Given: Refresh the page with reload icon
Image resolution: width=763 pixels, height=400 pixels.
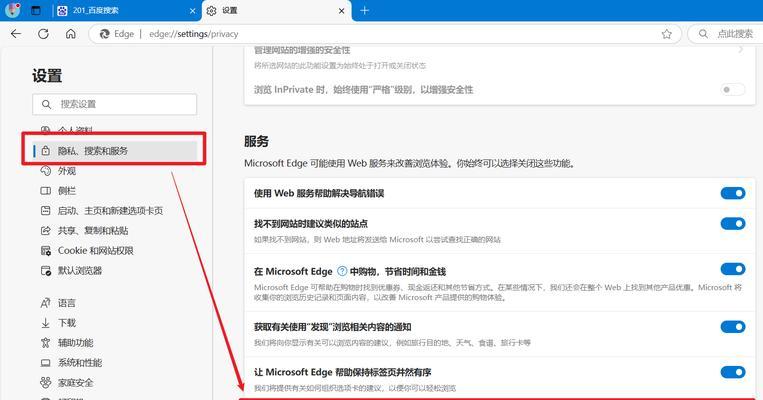Looking at the screenshot, I should [43, 34].
